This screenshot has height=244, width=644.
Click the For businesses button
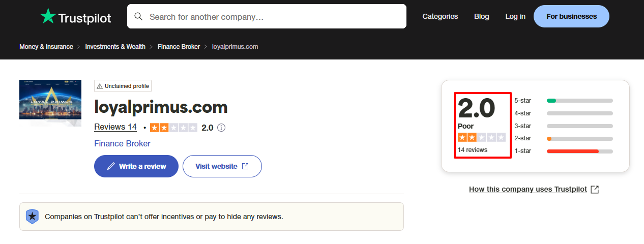pos(571,16)
